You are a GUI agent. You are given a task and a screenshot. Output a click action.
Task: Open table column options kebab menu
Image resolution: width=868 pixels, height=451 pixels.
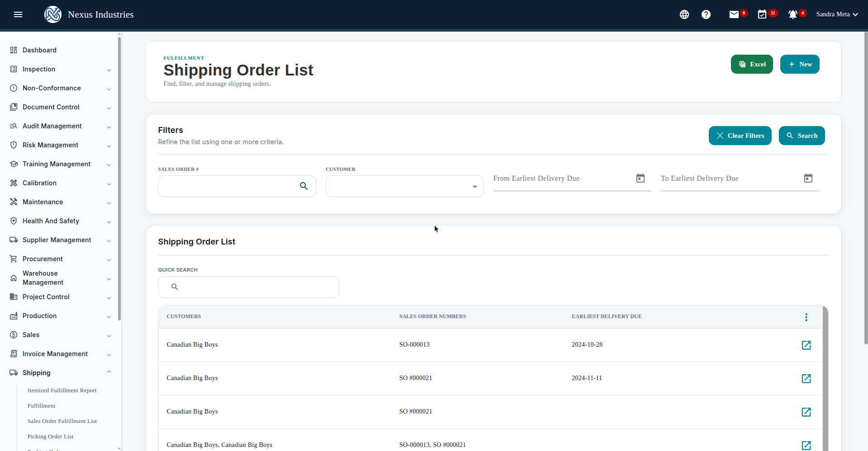[x=806, y=317]
